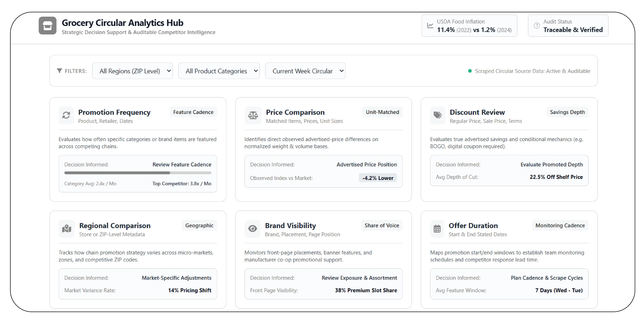
Task: Click the Category Avg: 2.4x / Mo text
Action: 90,184
